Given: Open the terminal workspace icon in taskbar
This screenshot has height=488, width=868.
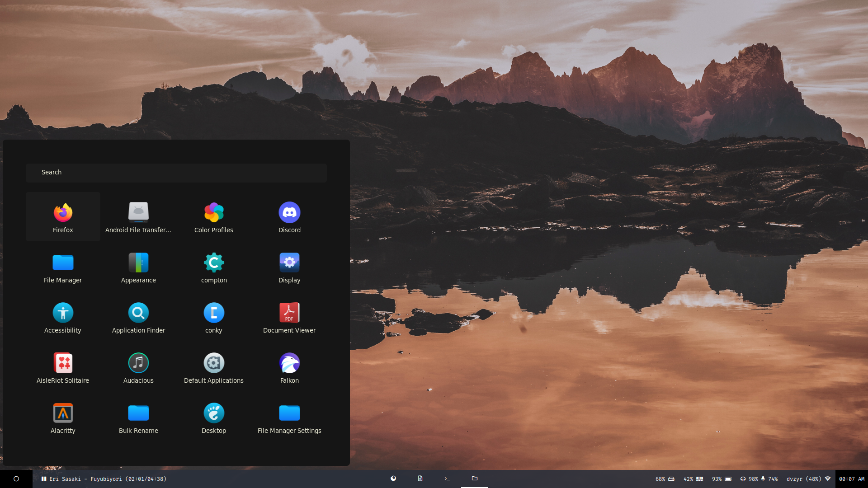Looking at the screenshot, I should 447,479.
